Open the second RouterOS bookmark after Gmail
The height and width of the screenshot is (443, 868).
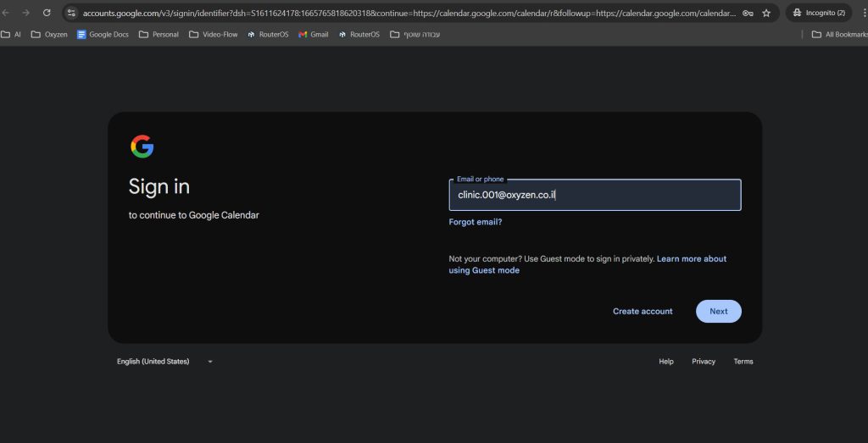tap(359, 34)
